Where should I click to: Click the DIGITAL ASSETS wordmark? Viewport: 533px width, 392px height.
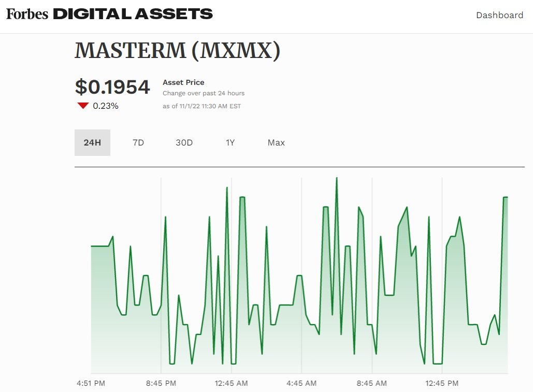click(x=133, y=14)
